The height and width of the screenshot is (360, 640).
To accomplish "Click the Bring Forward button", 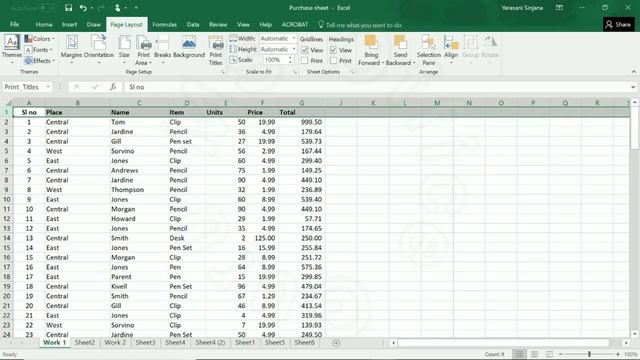I will (x=371, y=50).
